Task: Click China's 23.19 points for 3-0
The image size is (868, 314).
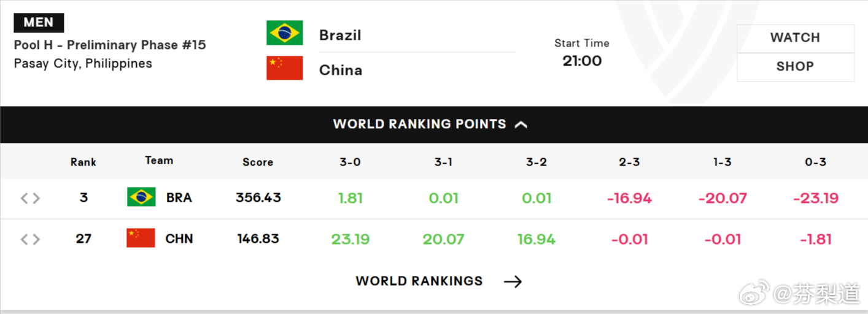Action: point(351,239)
